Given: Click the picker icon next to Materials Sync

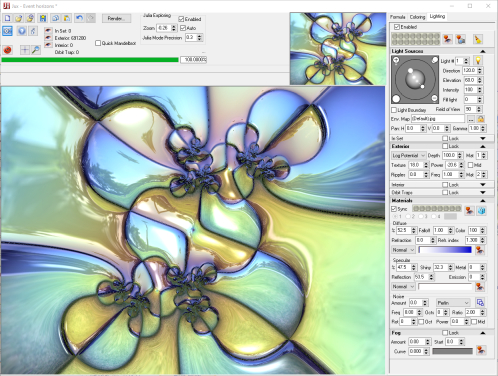Looking at the screenshot, I should point(469,210).
